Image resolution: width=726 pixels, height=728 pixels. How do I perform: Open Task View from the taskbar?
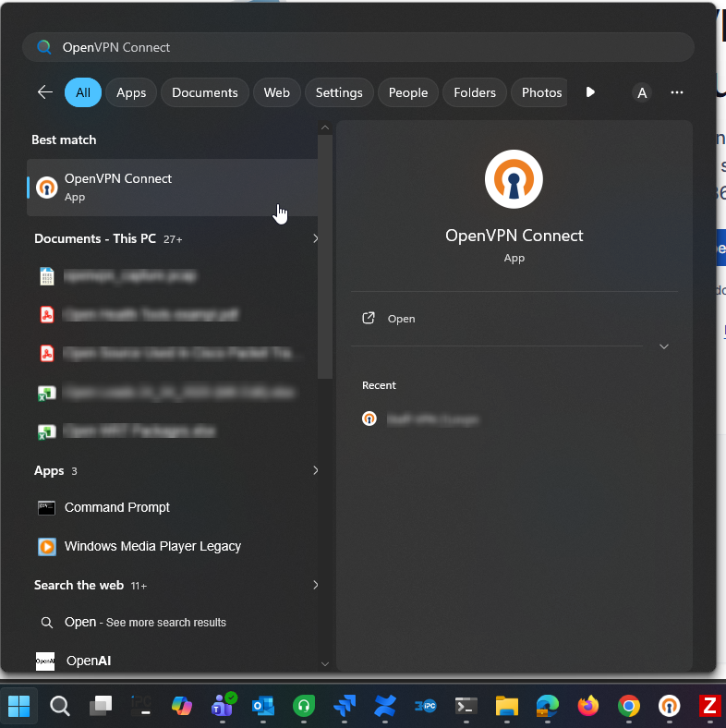(101, 706)
